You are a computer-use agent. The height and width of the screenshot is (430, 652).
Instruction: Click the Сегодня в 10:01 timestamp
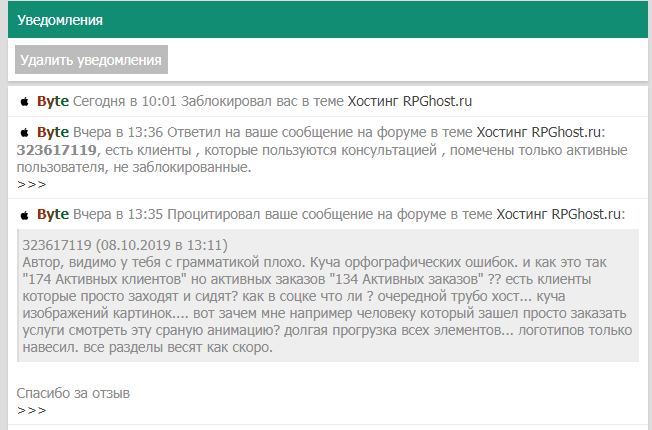125,101
